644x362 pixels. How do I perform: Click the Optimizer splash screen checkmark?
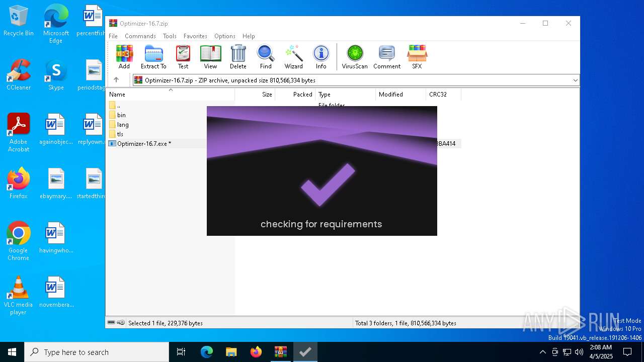[328, 185]
